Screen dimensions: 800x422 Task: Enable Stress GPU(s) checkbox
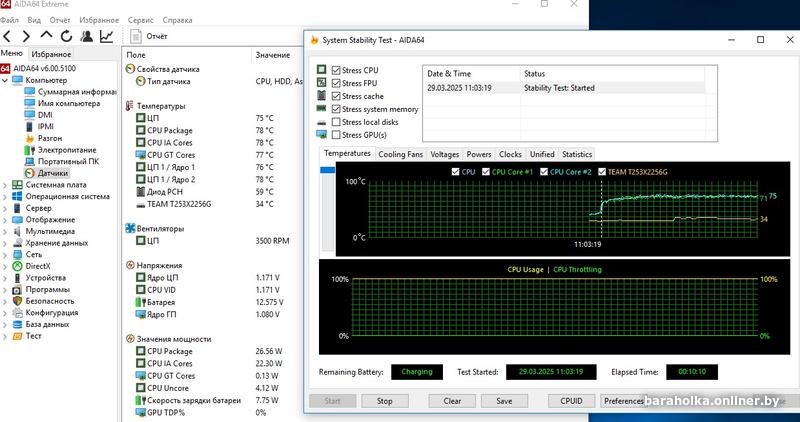(336, 135)
